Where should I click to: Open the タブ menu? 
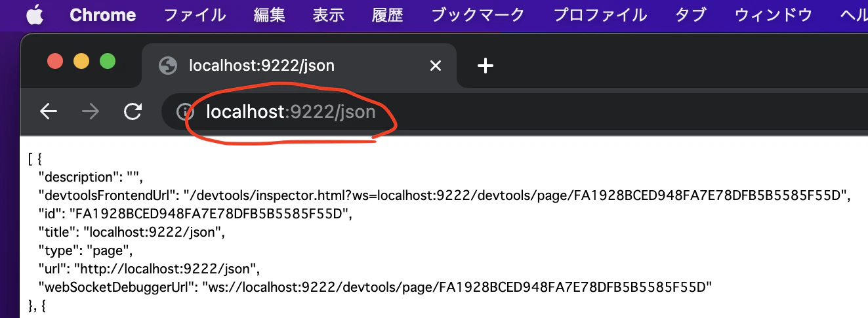[x=690, y=15]
